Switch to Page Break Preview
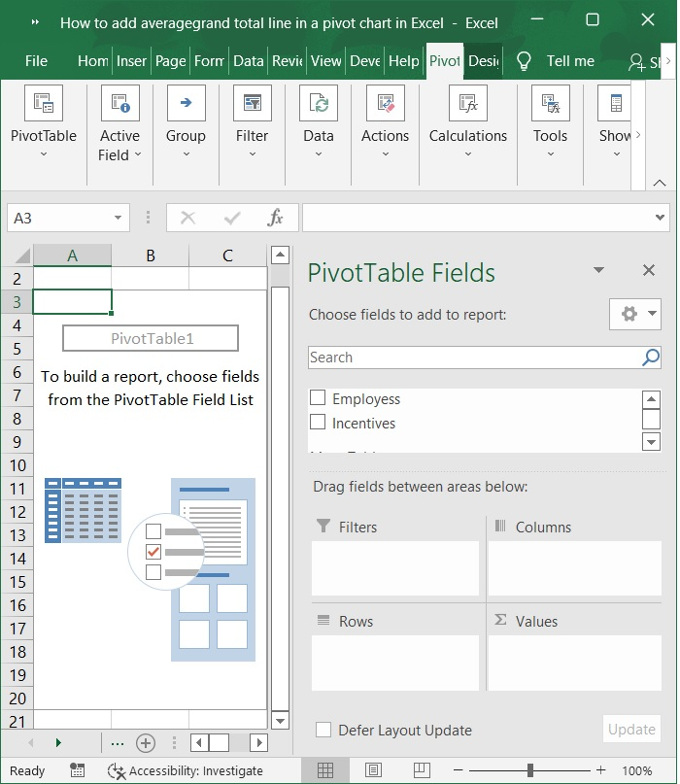Image resolution: width=680 pixels, height=784 pixels. coord(422,770)
